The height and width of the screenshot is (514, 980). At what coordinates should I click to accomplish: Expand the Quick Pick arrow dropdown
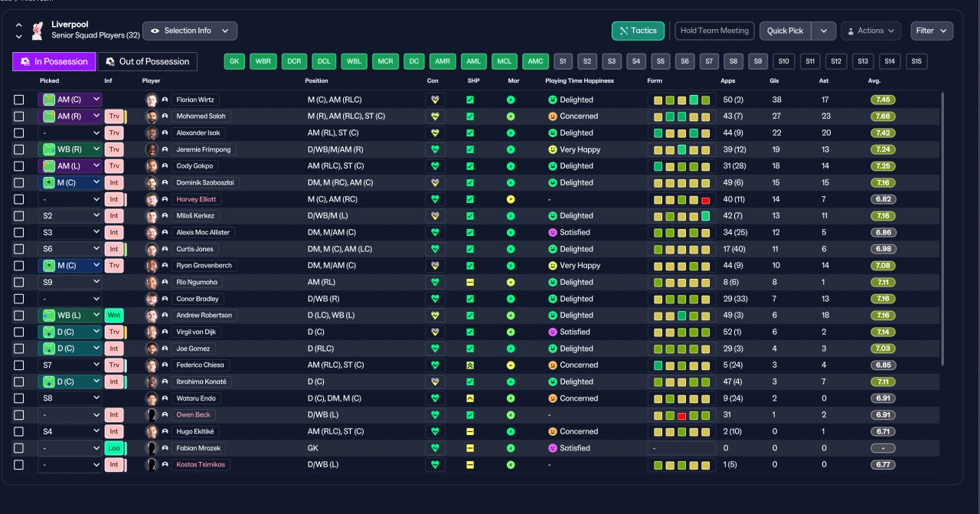point(823,31)
